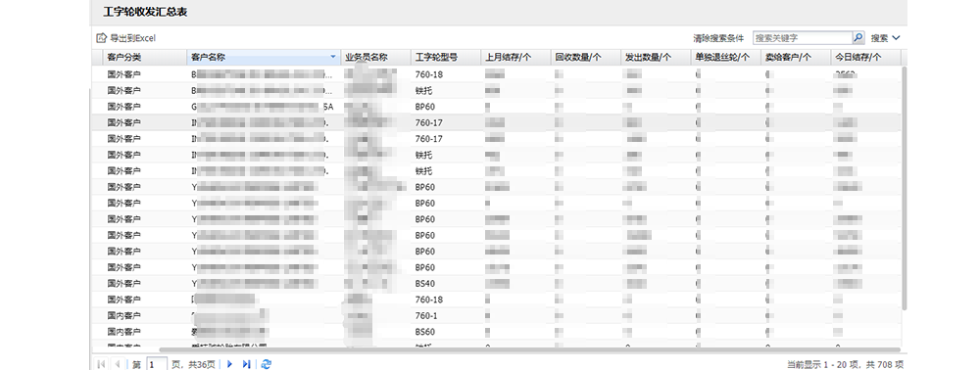Run search with the magnifier icon

pos(858,38)
